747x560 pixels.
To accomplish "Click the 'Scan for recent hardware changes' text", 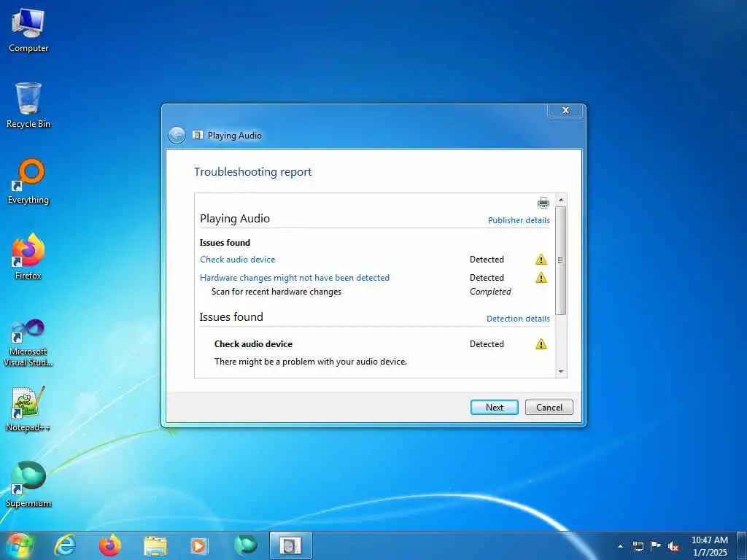I will [276, 292].
